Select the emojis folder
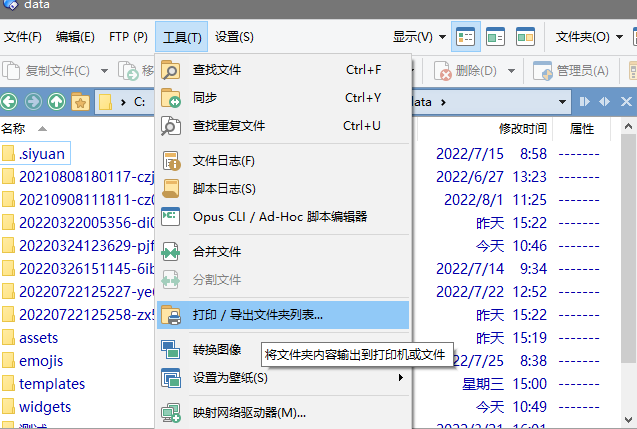The image size is (637, 429). point(32,361)
